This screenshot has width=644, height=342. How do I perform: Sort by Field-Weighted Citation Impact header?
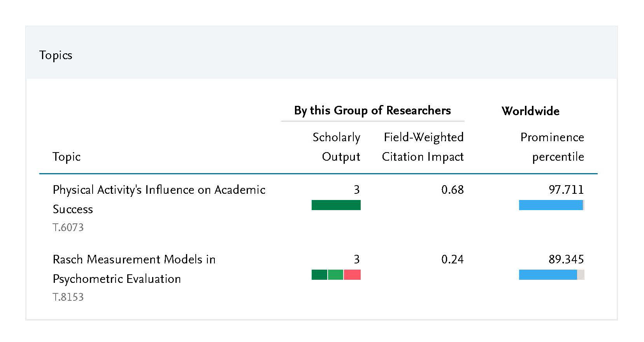tap(423, 147)
